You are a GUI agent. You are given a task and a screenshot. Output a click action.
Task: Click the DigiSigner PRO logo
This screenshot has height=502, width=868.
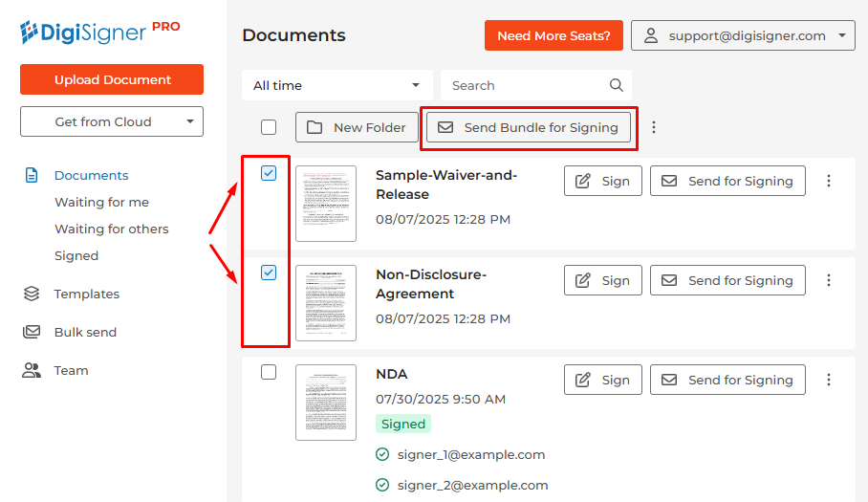tap(99, 33)
